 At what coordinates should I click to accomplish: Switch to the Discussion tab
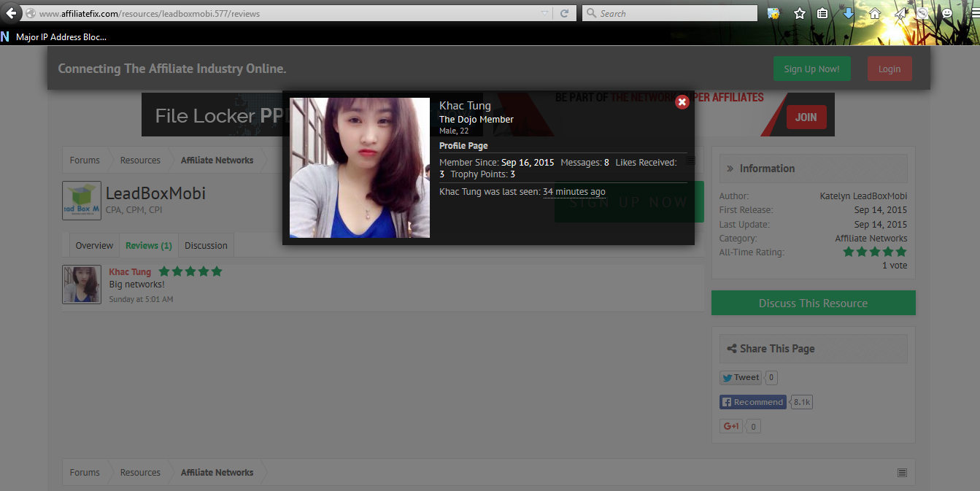(x=206, y=246)
